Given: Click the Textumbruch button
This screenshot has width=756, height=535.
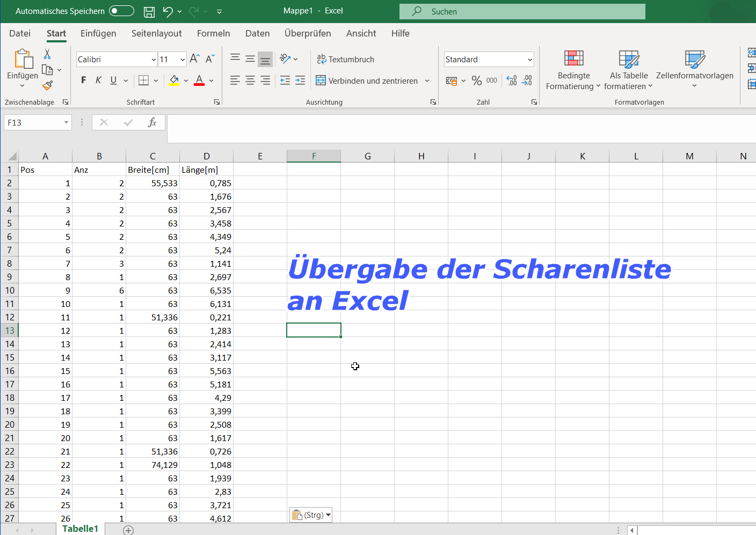Looking at the screenshot, I should pyautogui.click(x=345, y=60).
